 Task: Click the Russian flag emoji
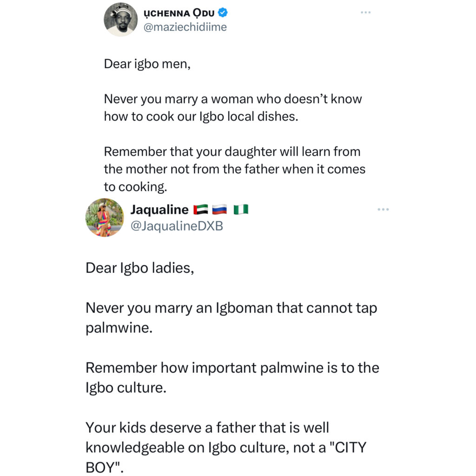coord(219,210)
